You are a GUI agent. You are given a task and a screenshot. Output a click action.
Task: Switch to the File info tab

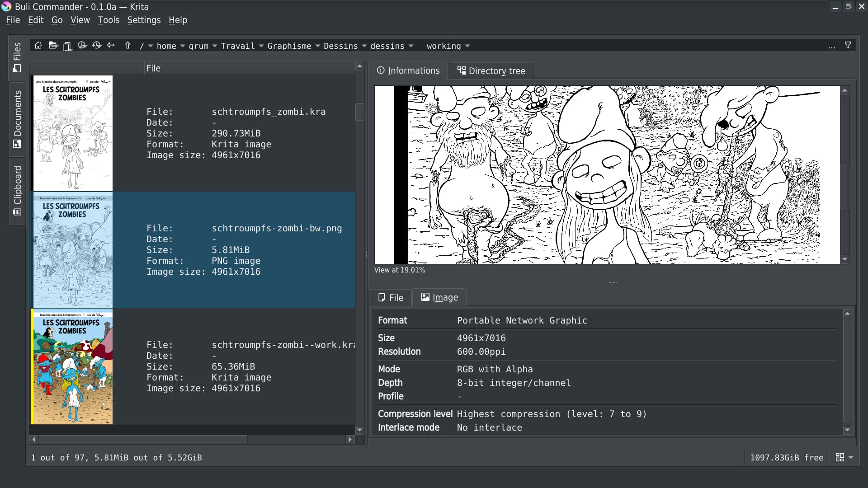[391, 298]
